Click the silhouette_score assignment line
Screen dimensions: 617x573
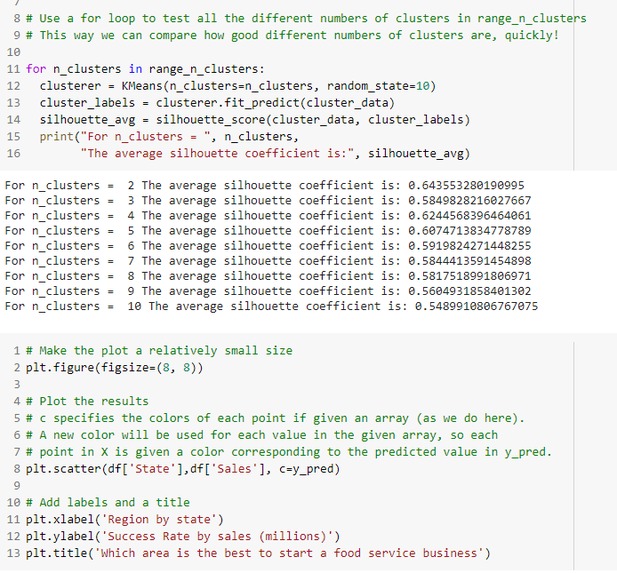pyautogui.click(x=255, y=120)
